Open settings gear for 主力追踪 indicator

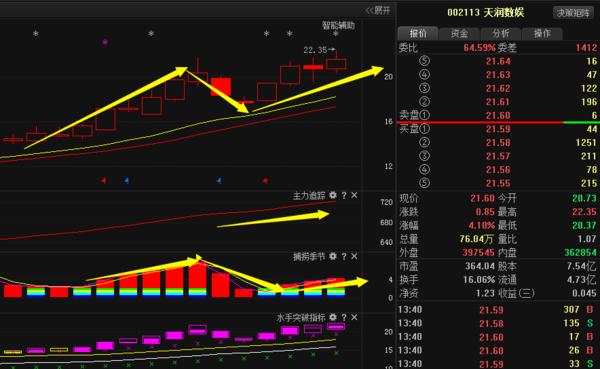click(x=333, y=195)
